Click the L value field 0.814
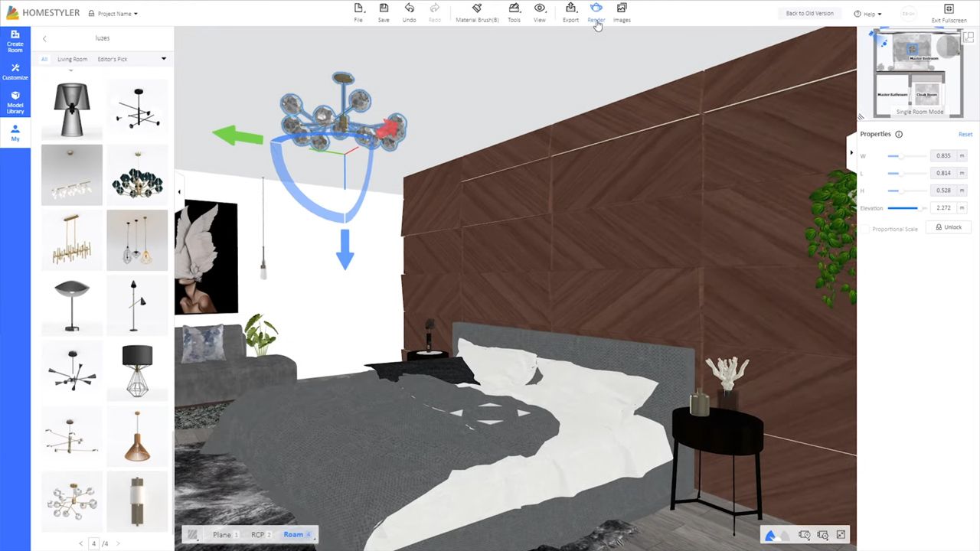980x551 pixels. coord(944,173)
